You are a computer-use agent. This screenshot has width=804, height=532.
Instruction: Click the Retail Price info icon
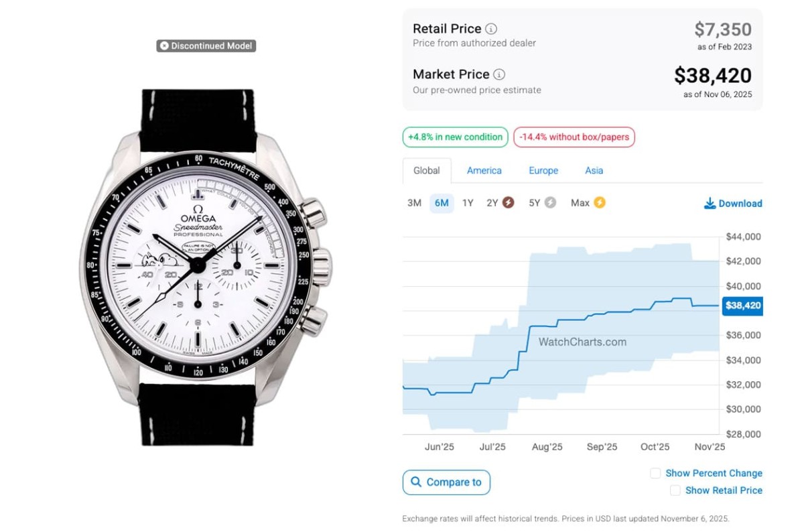(491, 29)
